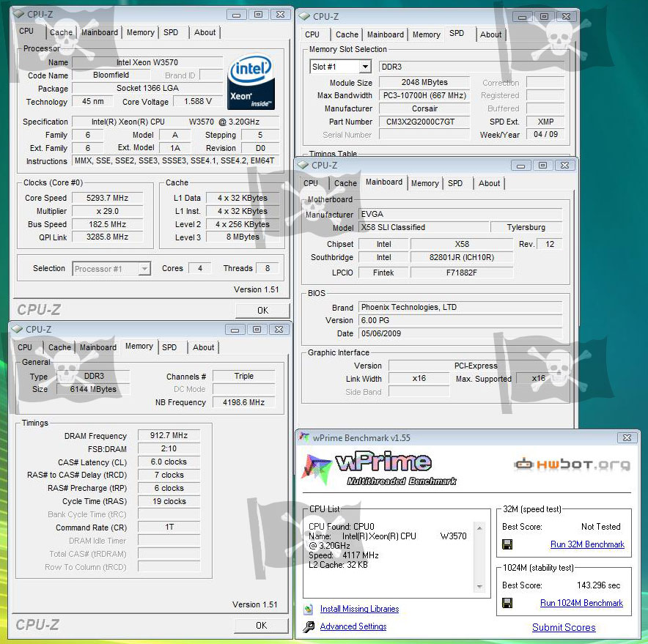This screenshot has width=648, height=644.
Task: Click the Part Number CM3X2G2000C7GT field
Action: point(424,122)
